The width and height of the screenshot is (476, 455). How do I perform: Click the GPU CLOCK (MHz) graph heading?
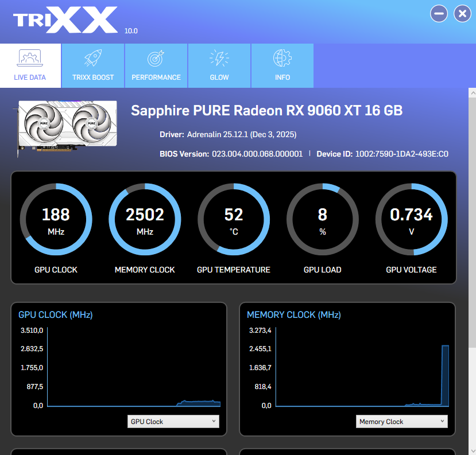pyautogui.click(x=56, y=315)
